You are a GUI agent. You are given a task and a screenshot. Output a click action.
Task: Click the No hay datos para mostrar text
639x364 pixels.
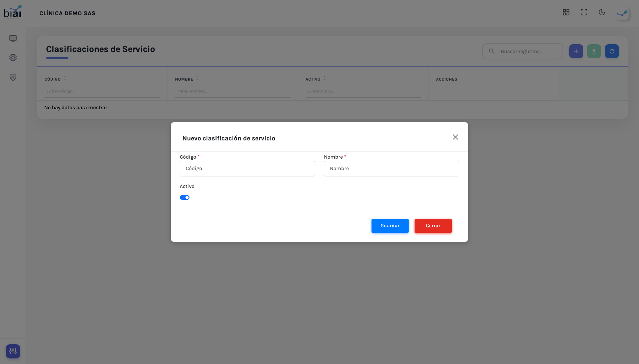76,108
